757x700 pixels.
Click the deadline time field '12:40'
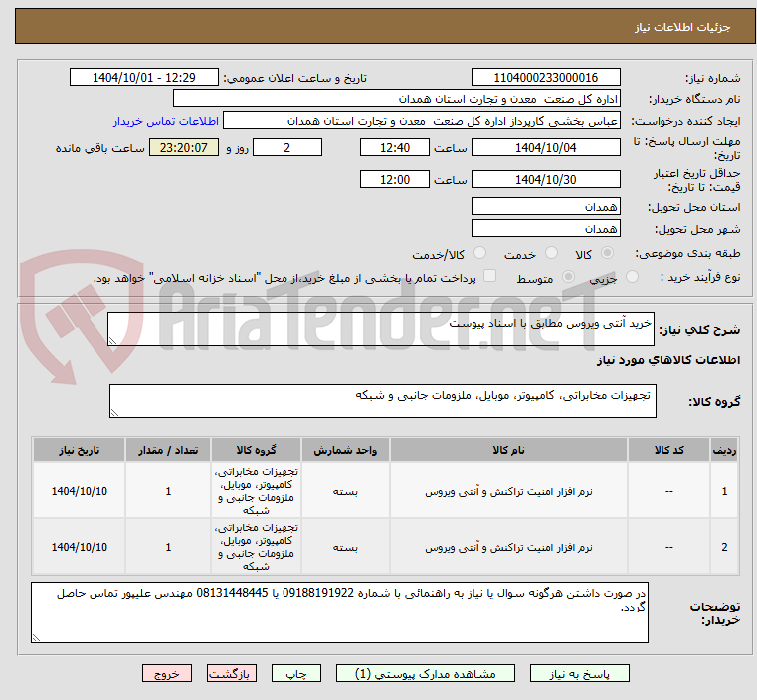pyautogui.click(x=395, y=147)
